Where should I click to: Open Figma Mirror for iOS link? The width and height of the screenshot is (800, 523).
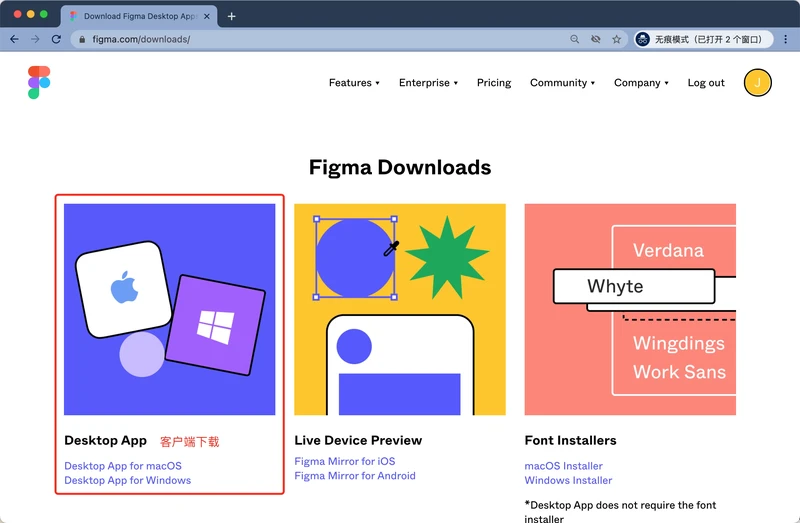pyautogui.click(x=344, y=461)
